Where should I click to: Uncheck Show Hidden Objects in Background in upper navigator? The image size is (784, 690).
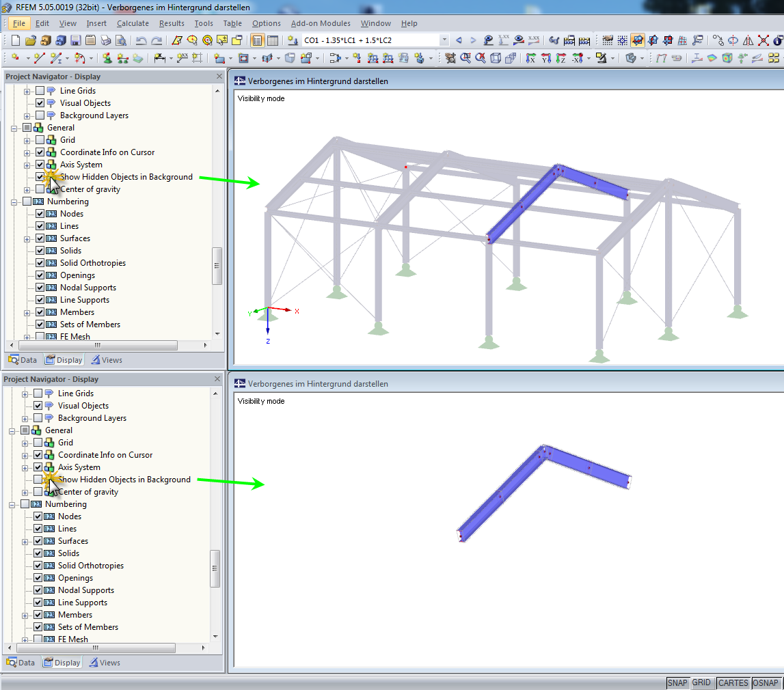(x=40, y=177)
